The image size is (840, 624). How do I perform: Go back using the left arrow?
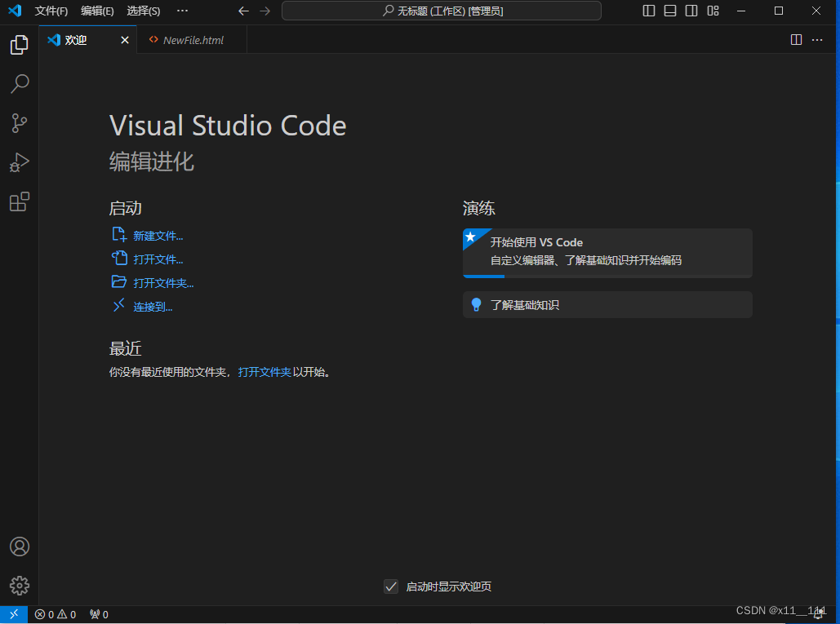click(x=244, y=11)
